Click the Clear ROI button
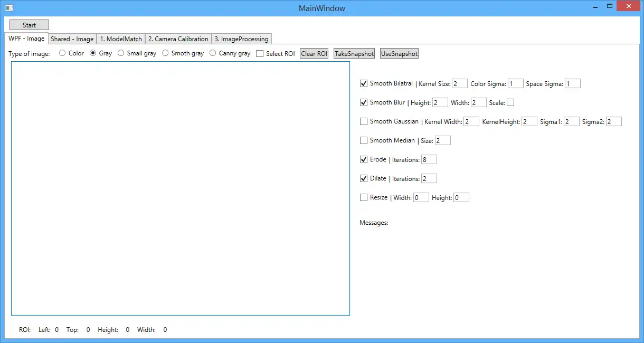644x343 pixels. [x=314, y=54]
